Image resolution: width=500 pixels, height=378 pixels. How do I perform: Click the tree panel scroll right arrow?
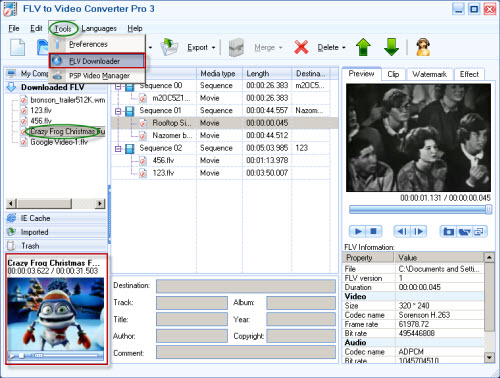[100, 203]
